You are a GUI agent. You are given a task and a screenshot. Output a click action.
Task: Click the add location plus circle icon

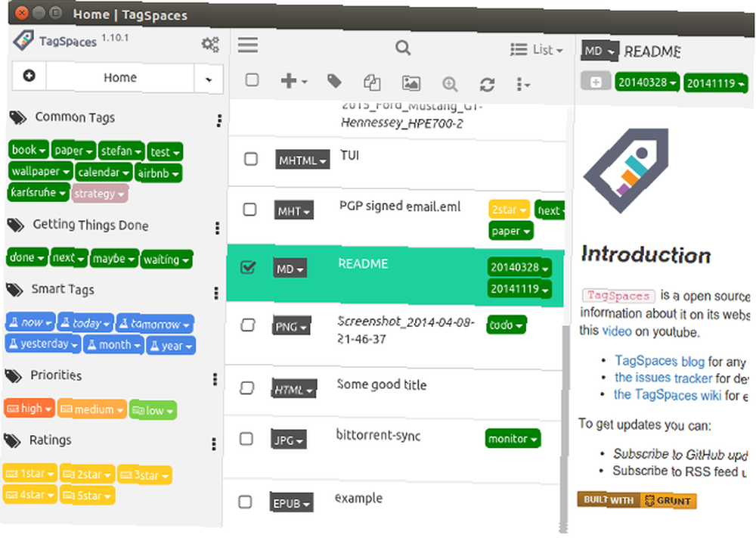pos(29,75)
